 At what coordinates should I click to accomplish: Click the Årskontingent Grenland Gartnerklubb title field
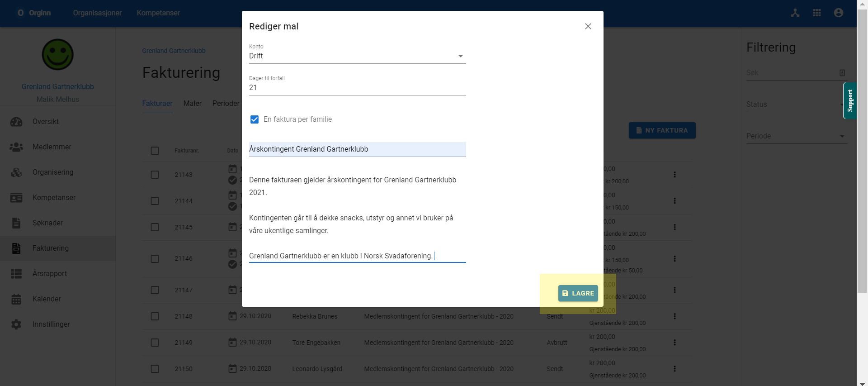pyautogui.click(x=357, y=149)
